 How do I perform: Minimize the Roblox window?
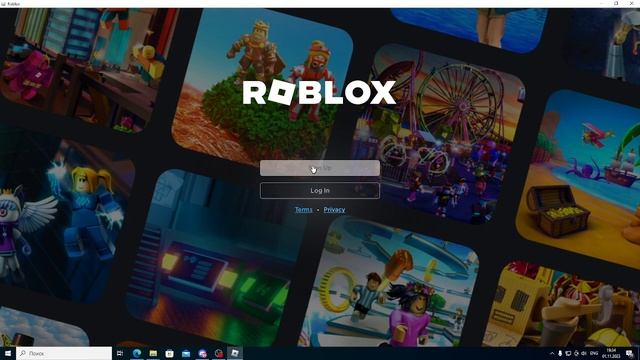tap(601, 3)
